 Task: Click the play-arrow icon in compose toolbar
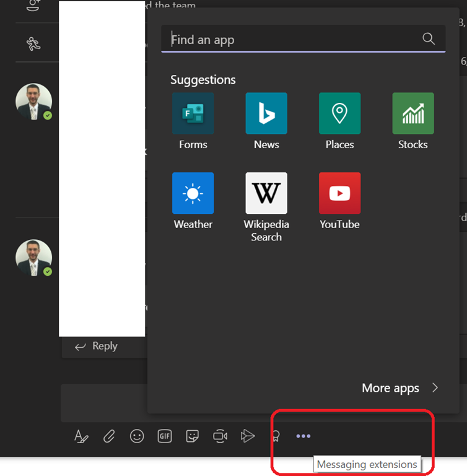coord(248,436)
